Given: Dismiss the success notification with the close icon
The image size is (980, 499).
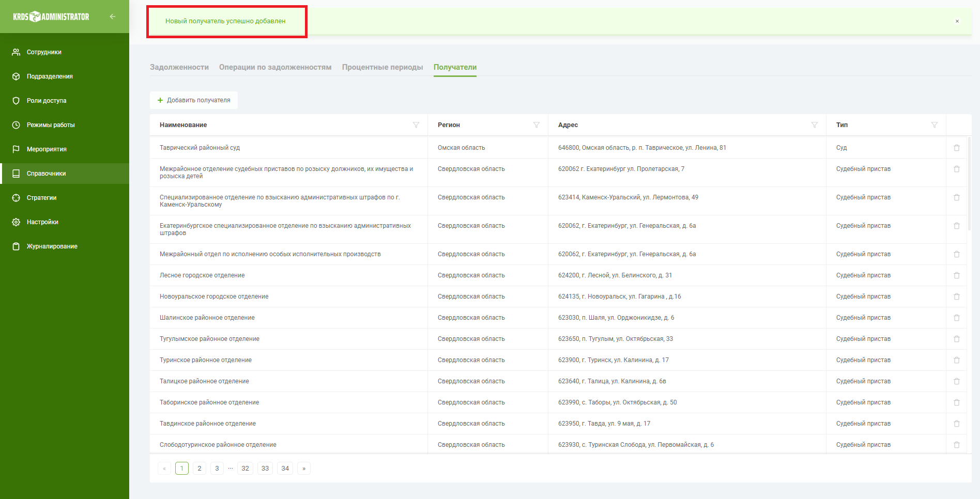Looking at the screenshot, I should pyautogui.click(x=957, y=21).
